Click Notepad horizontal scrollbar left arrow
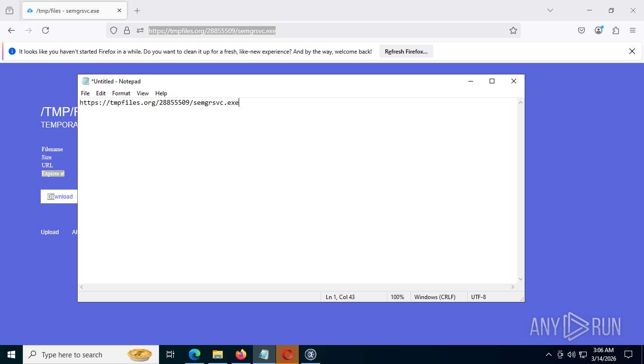Viewport: 644px width, 364px height. pos(81,287)
